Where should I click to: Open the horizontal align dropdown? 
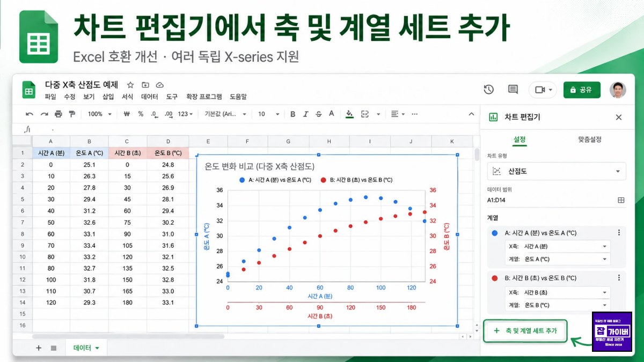tap(398, 114)
